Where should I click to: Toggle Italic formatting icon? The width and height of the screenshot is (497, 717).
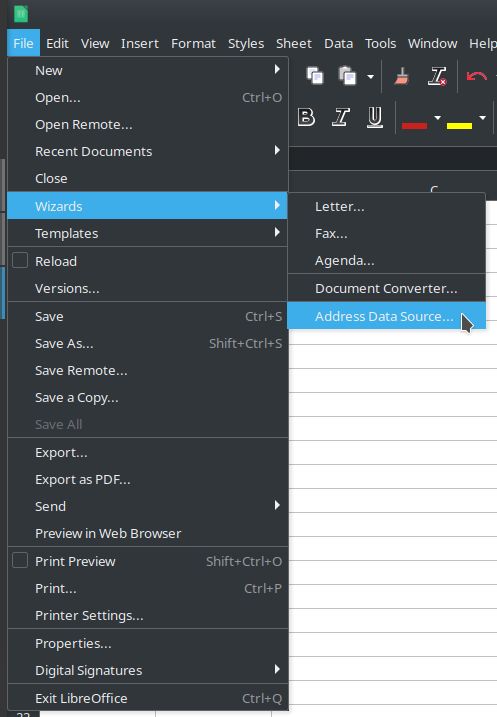pos(340,117)
